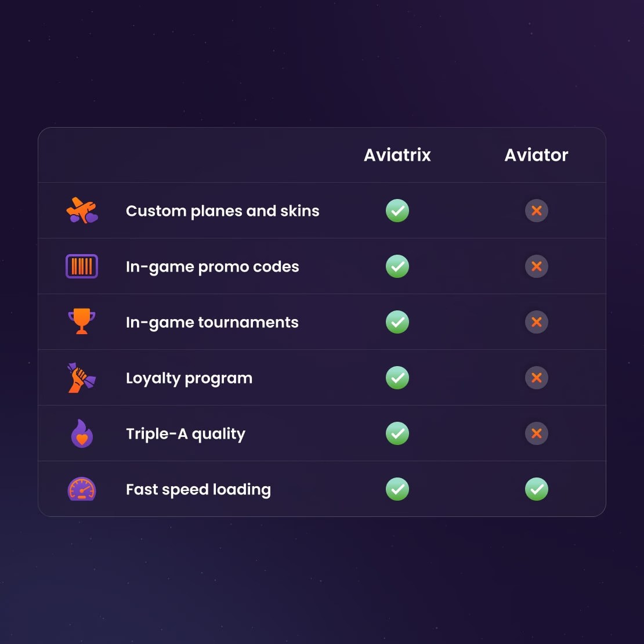Click the orange airplane icon

(x=82, y=210)
